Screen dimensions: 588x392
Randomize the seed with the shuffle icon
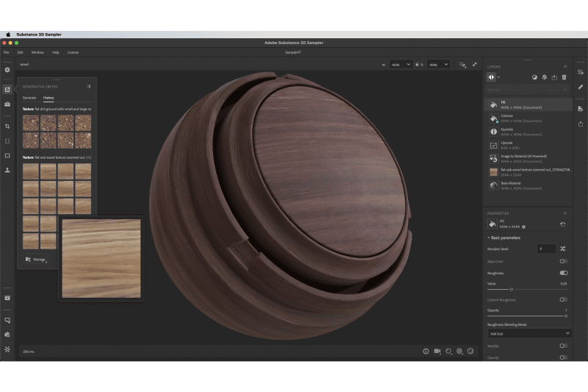point(563,249)
